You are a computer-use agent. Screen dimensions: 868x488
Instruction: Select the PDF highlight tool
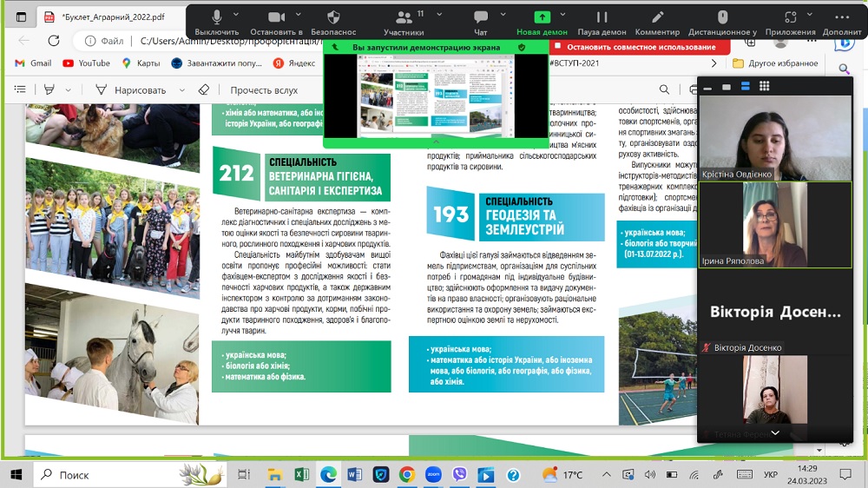pos(49,89)
